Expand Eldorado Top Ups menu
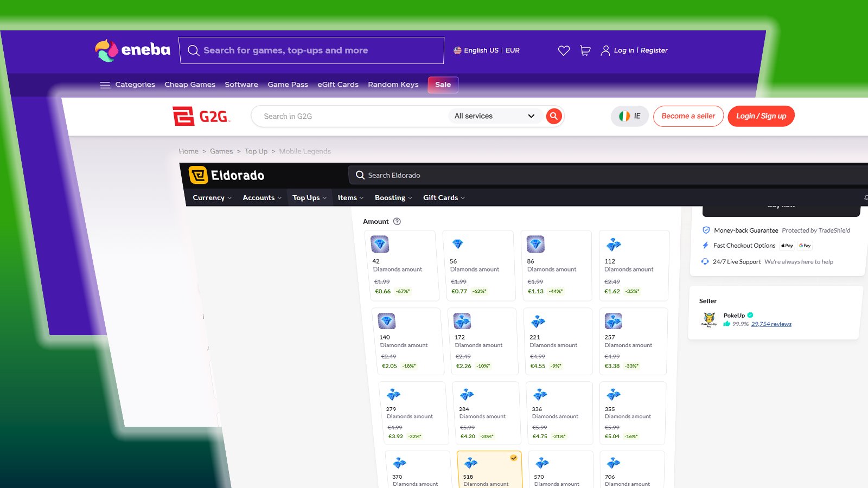 coord(309,198)
